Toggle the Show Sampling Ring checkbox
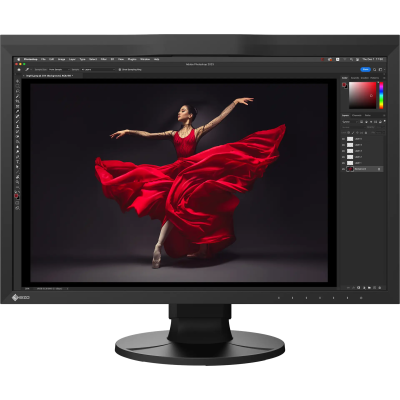 pyautogui.click(x=120, y=70)
